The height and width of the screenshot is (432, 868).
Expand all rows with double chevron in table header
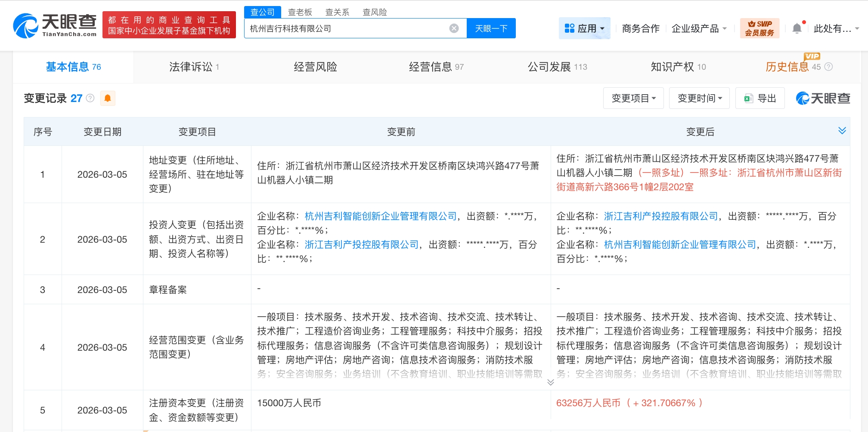point(842,131)
